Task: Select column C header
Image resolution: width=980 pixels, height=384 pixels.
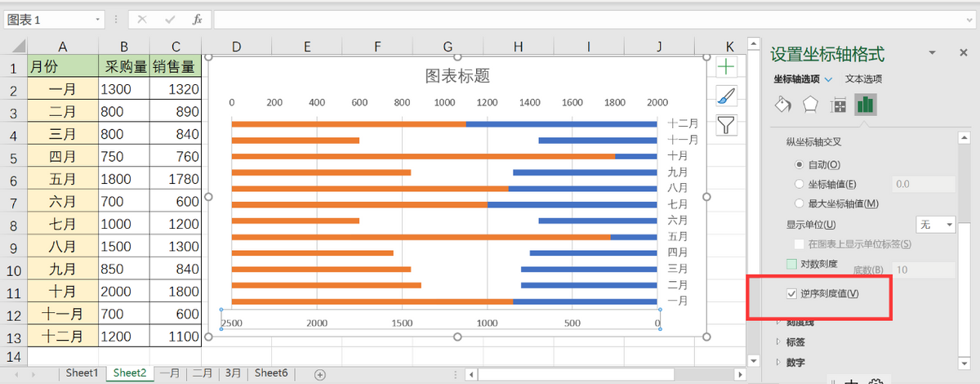Action: (176, 47)
